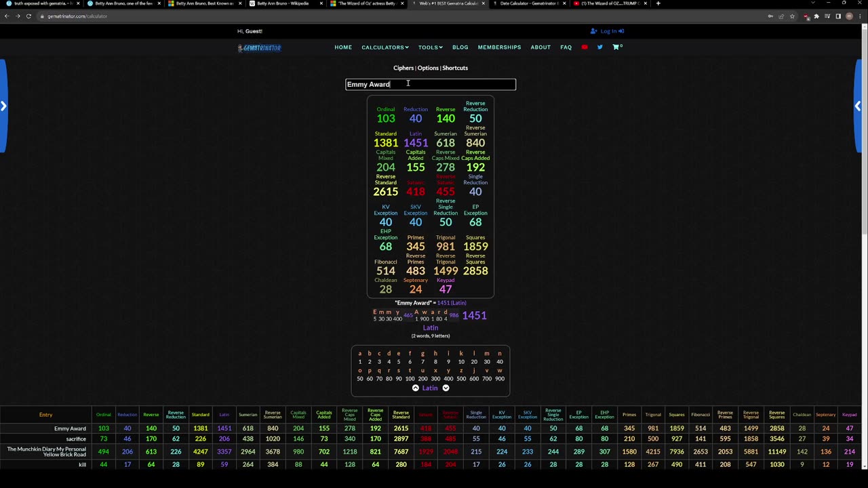The height and width of the screenshot is (488, 868).
Task: Go to the HOME menu item
Action: (x=343, y=47)
